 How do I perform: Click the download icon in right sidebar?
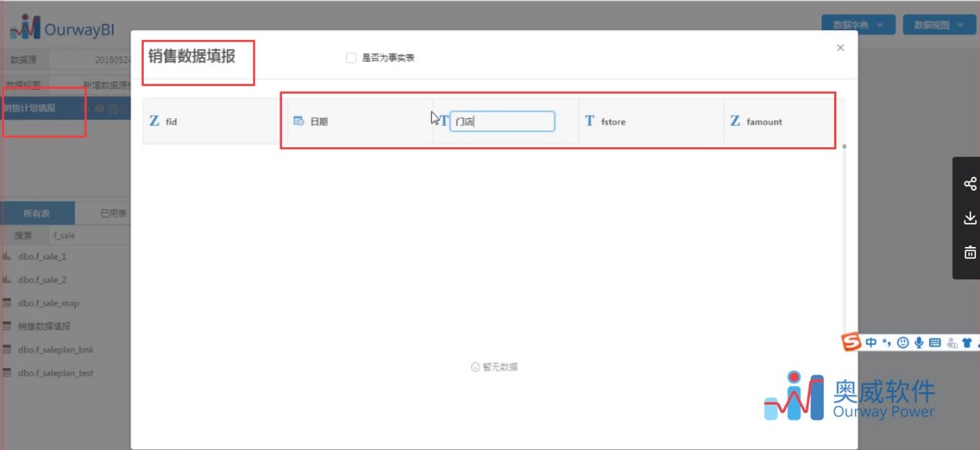[970, 218]
